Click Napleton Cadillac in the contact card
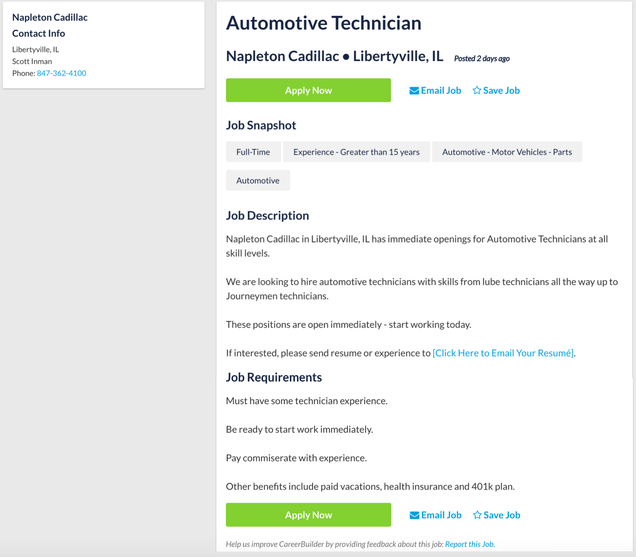The height and width of the screenshot is (557, 636). [50, 17]
